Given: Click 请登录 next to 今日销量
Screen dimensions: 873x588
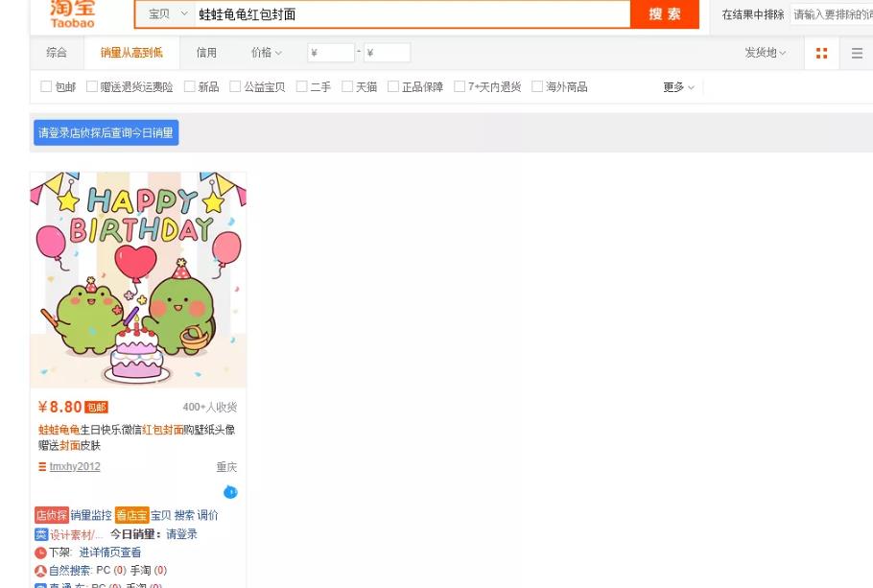Looking at the screenshot, I should [x=182, y=534].
